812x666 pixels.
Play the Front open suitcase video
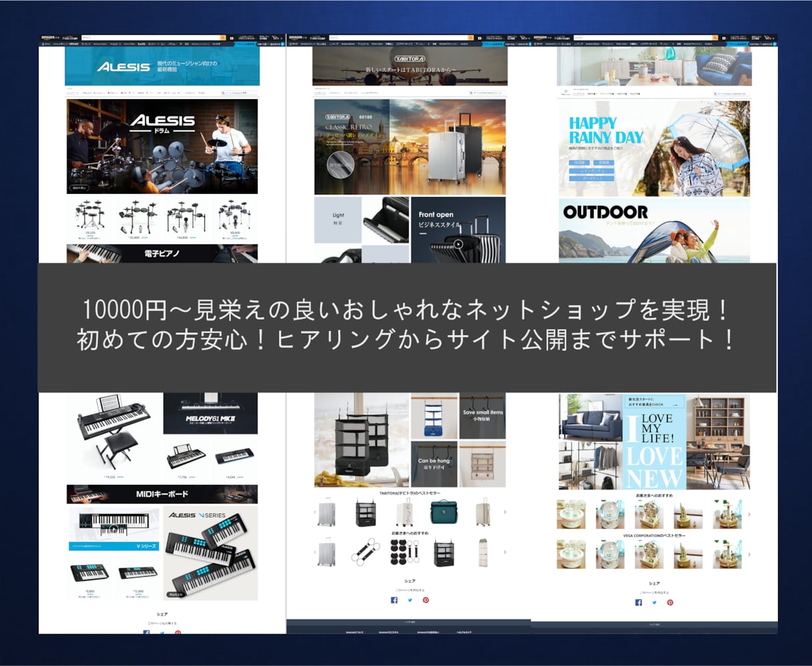point(459,244)
